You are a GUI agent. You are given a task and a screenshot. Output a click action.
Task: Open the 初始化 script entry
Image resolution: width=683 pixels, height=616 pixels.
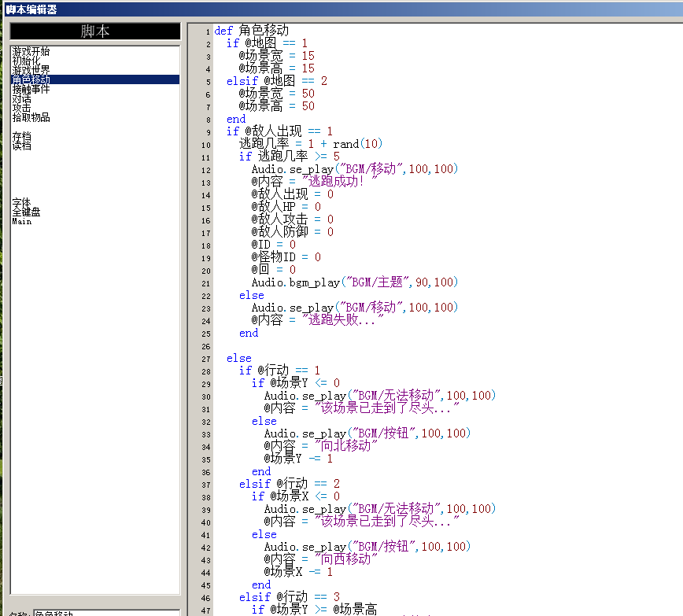coord(26,61)
